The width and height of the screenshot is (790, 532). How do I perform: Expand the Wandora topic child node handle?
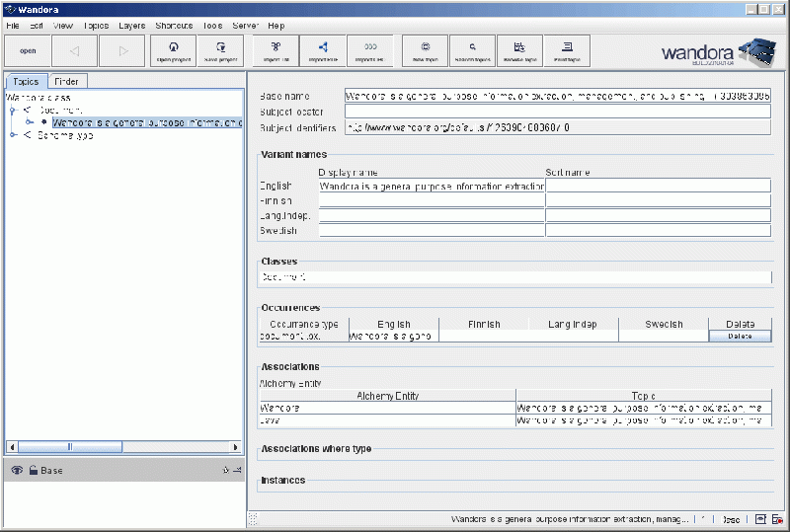click(x=30, y=122)
